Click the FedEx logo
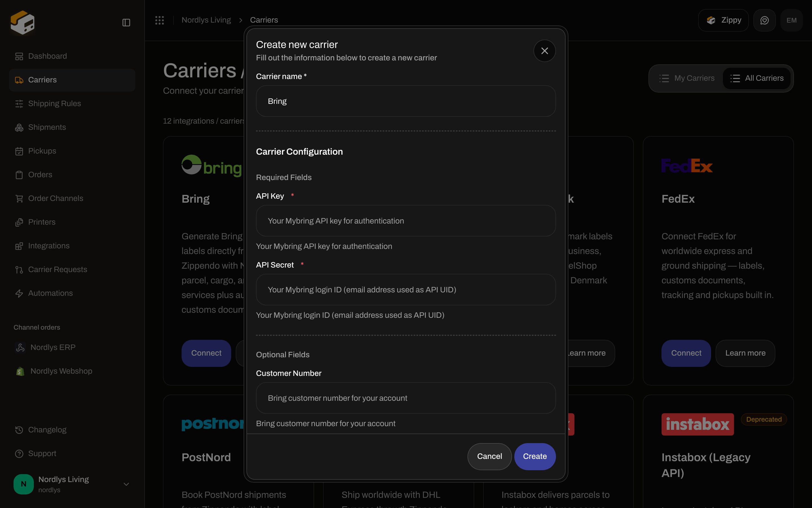Viewport: 812px width, 508px height. coord(687,166)
